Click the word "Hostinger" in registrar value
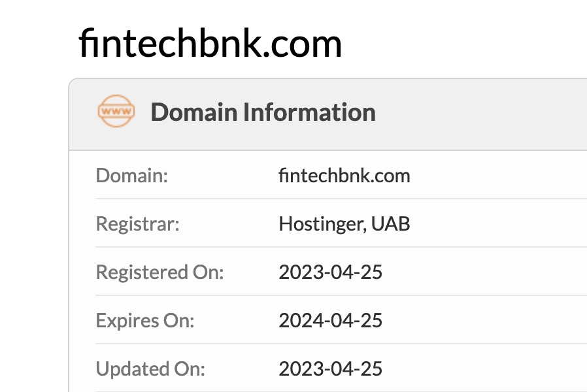 tap(321, 224)
